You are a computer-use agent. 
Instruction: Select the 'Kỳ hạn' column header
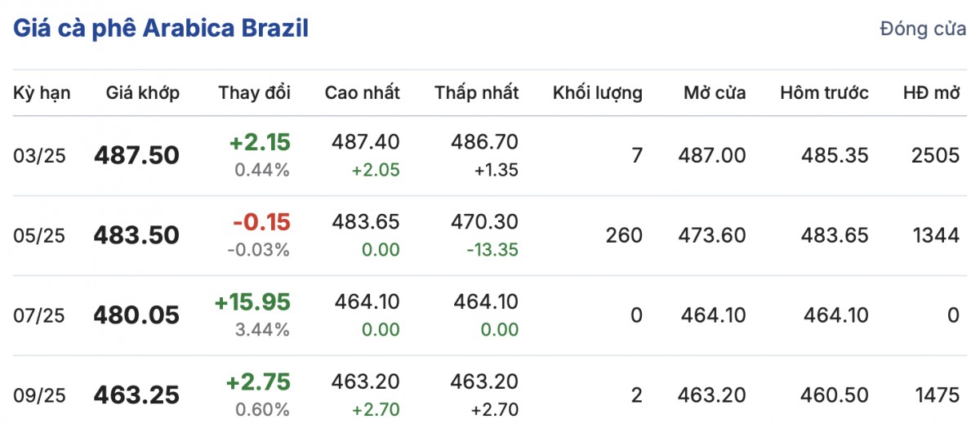click(42, 93)
